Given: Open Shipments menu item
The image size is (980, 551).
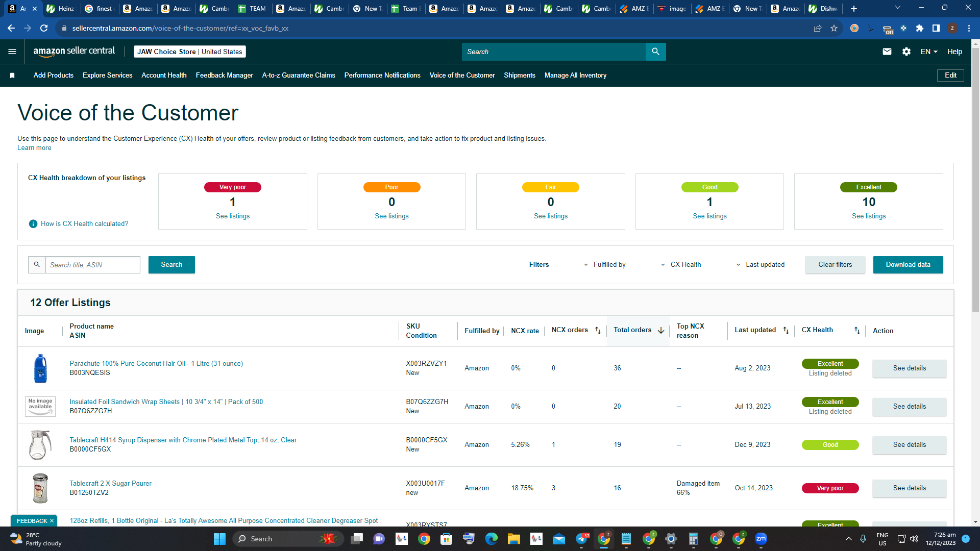Looking at the screenshot, I should pos(520,76).
